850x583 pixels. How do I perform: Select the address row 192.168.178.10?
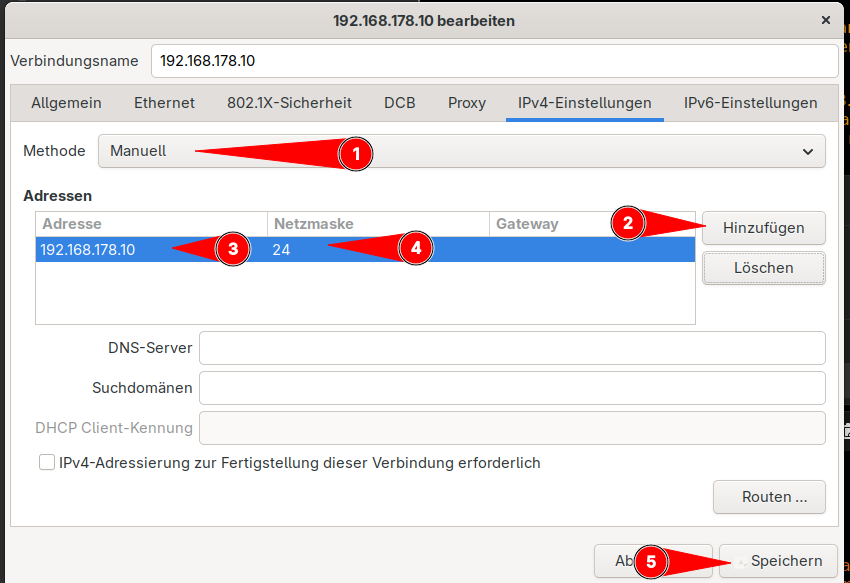click(x=120, y=248)
